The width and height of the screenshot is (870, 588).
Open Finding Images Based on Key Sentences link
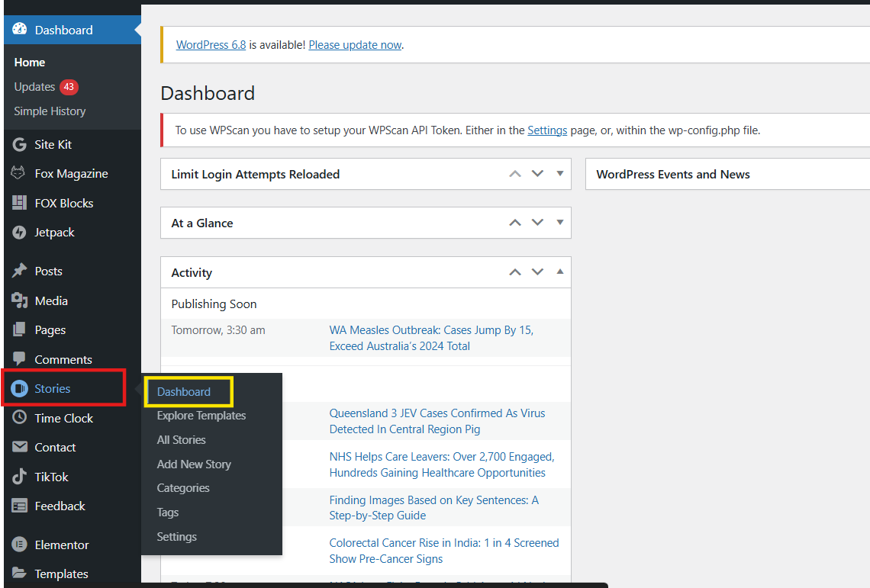(x=434, y=508)
